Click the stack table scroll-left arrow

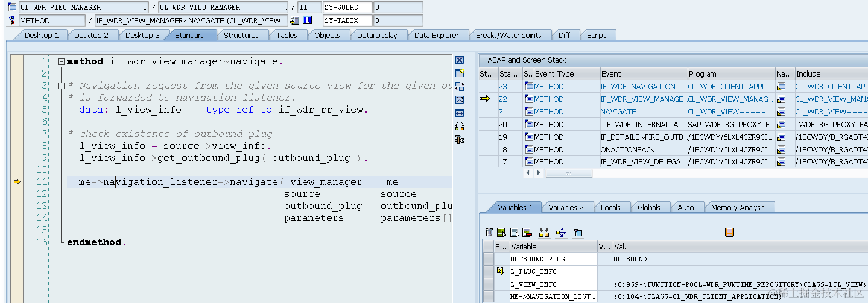529,173
